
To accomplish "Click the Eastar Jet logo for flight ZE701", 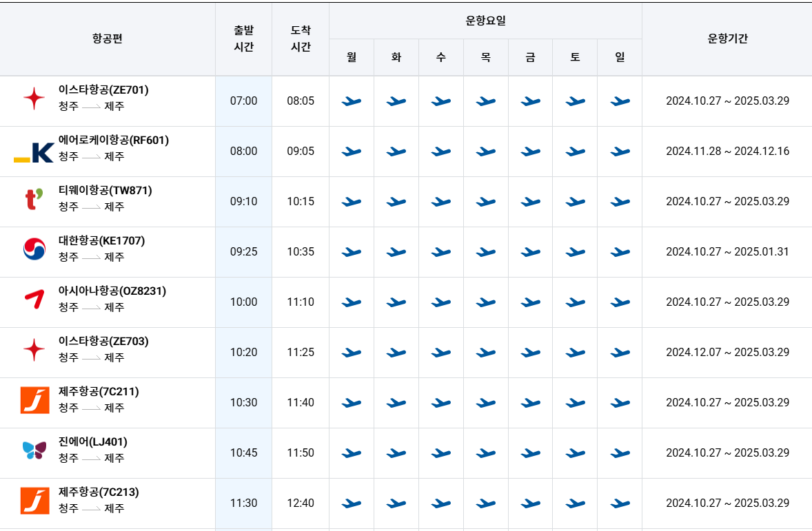I will coord(34,98).
